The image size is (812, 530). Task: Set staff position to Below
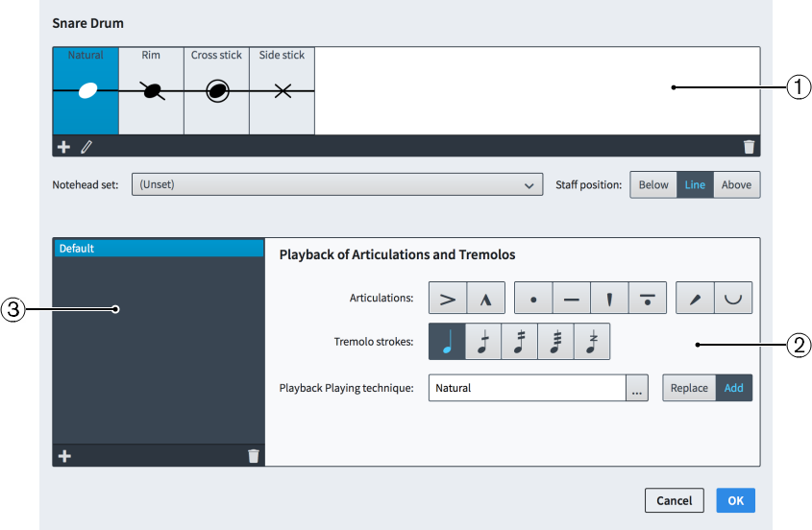click(653, 184)
